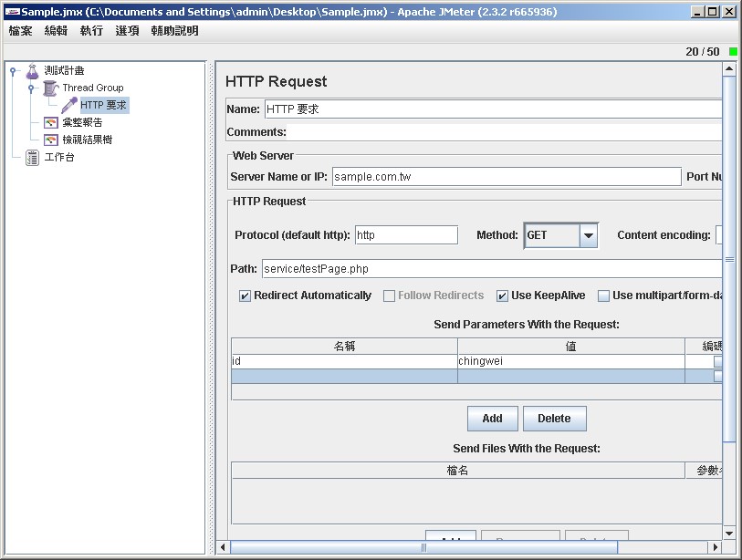This screenshot has height=560, width=742.
Task: Click the scroll down arrow
Action: pos(729,534)
